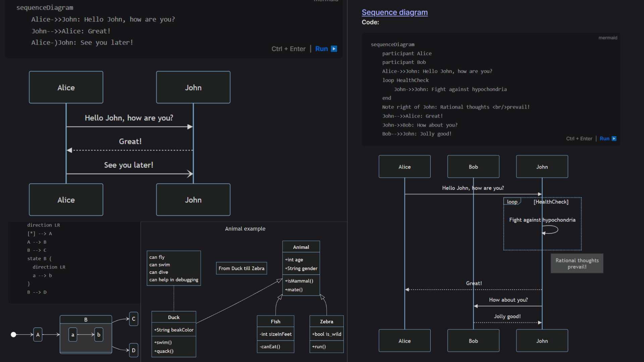Click the 'From Duck till Zebra' note
This screenshot has width=644, height=362.
241,268
